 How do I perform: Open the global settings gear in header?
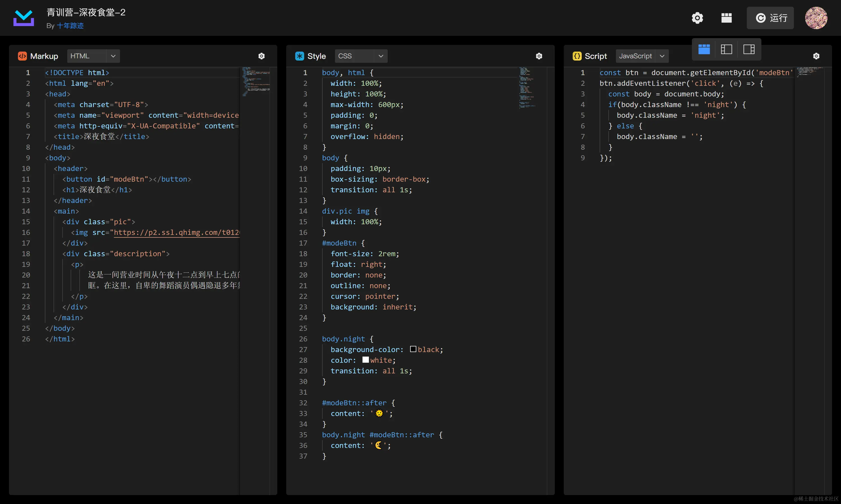click(x=697, y=18)
